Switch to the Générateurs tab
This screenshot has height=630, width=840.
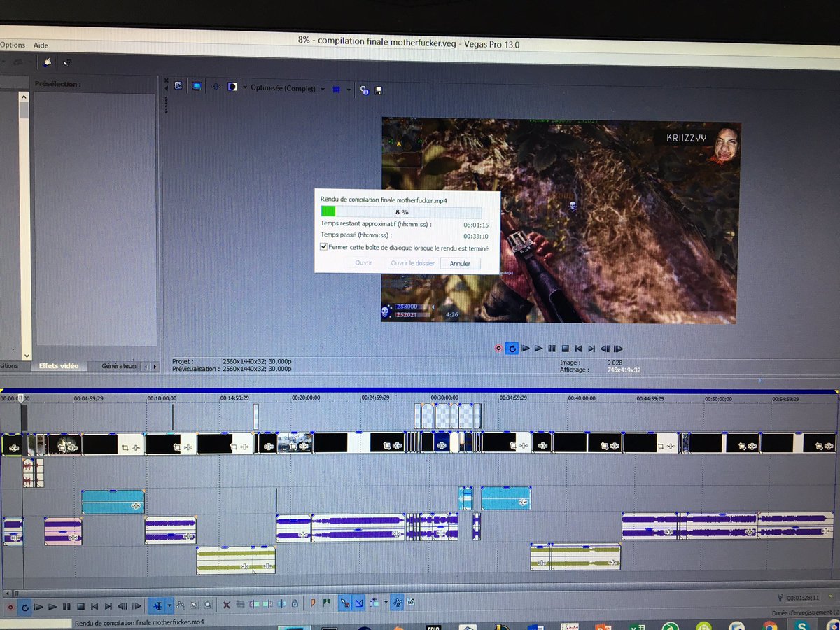[120, 366]
